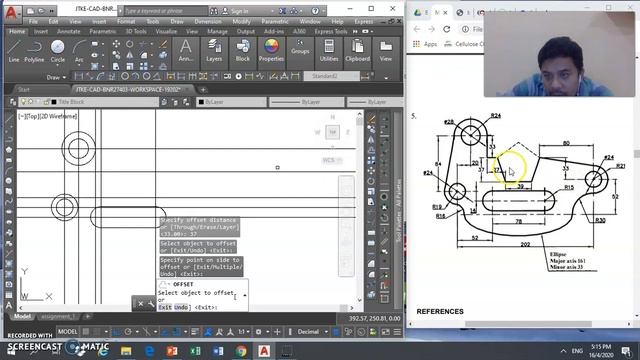Open PowerPoint from the taskbar
Screen dimensions: 640x360
172,351
